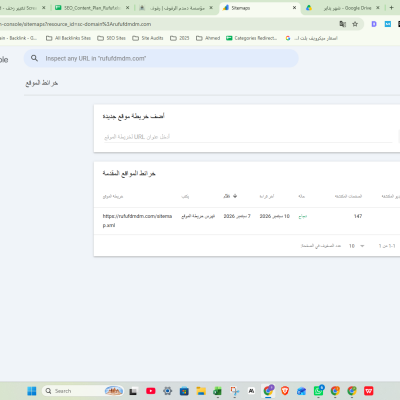Focus the 'Inspect any URL' search field
400x400 pixels.
coord(161,58)
